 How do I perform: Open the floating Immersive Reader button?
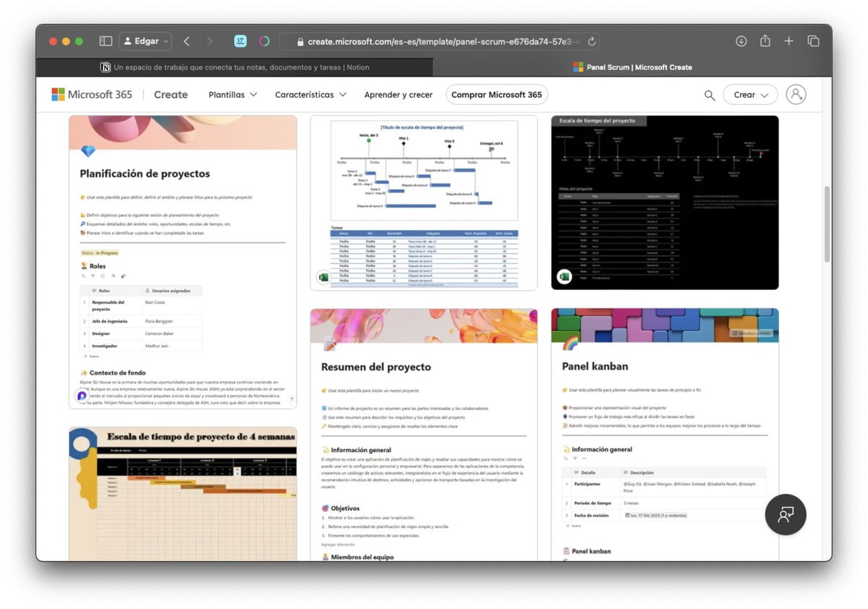point(786,514)
